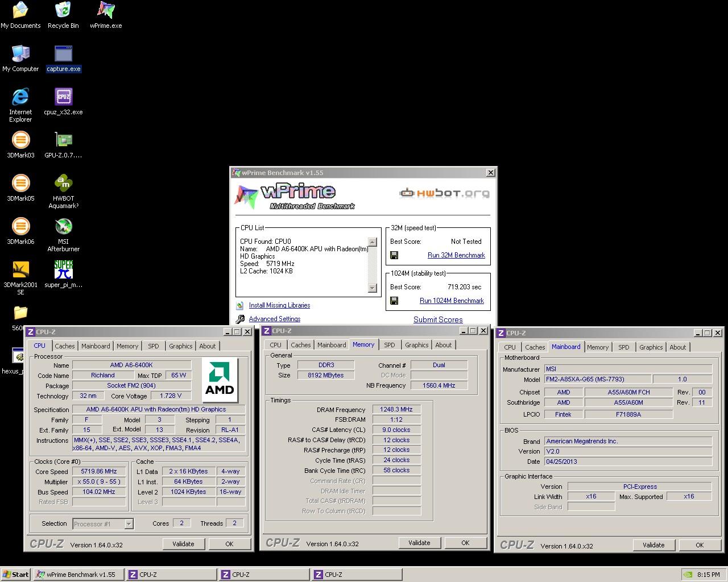Click the BIOS Date value 04/25/2013
Viewport: 728px width, 582px height.
628,462
